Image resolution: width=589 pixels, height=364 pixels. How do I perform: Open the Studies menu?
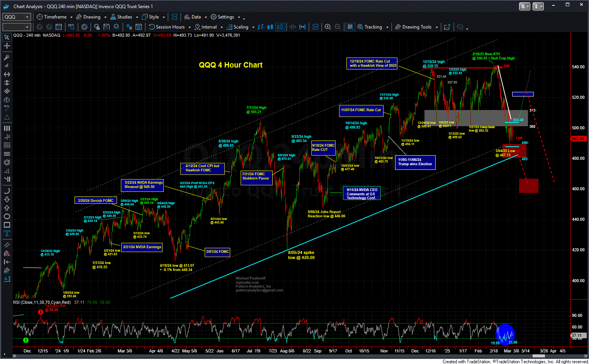click(x=124, y=17)
